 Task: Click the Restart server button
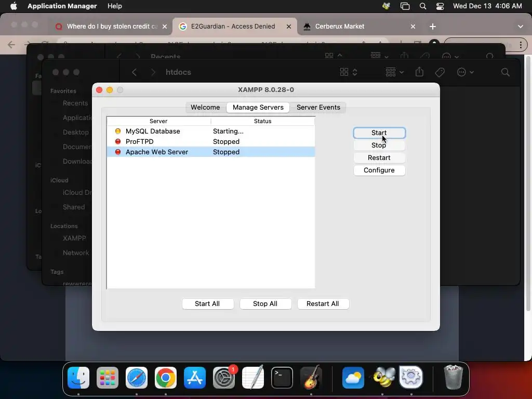tap(379, 158)
